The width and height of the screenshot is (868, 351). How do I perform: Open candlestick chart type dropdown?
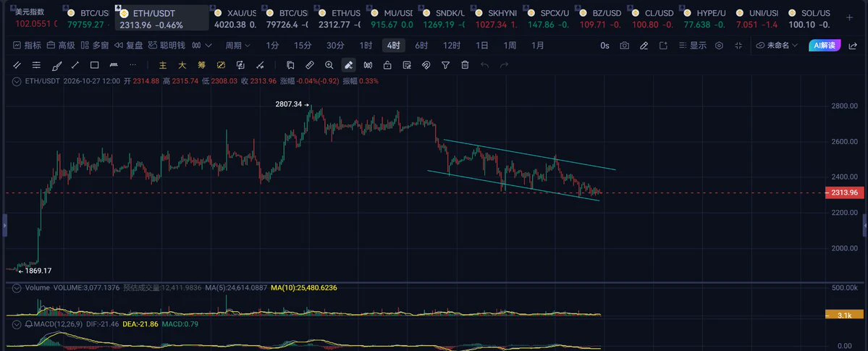tap(201, 46)
